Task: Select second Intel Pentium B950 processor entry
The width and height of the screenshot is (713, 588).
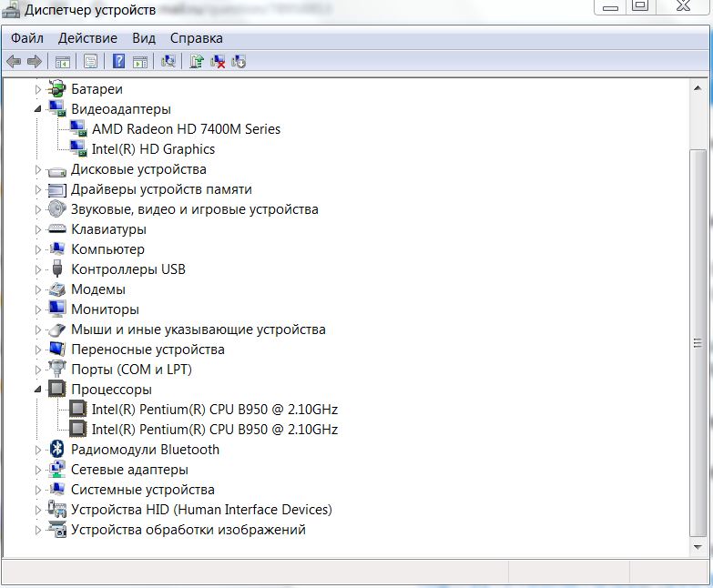Action: [215, 430]
